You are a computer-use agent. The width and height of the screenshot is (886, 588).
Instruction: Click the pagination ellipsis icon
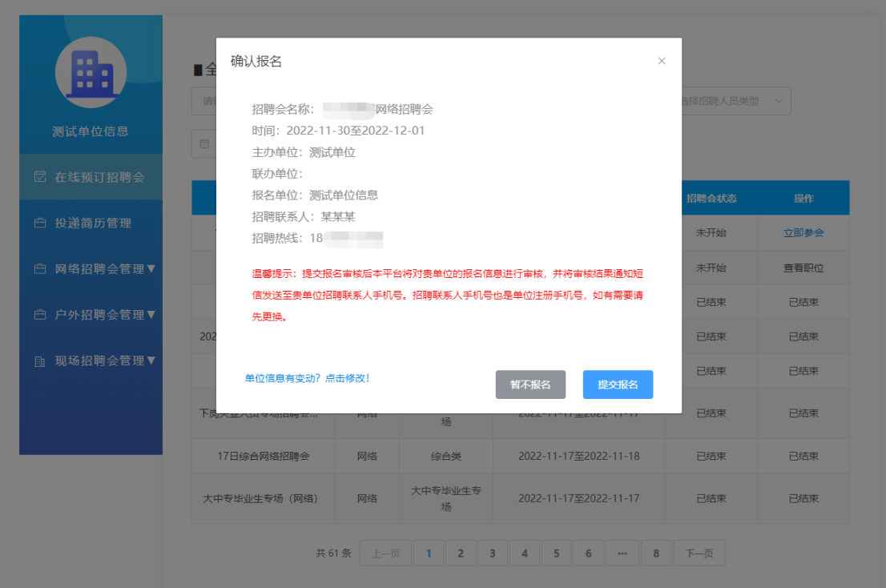(x=622, y=553)
